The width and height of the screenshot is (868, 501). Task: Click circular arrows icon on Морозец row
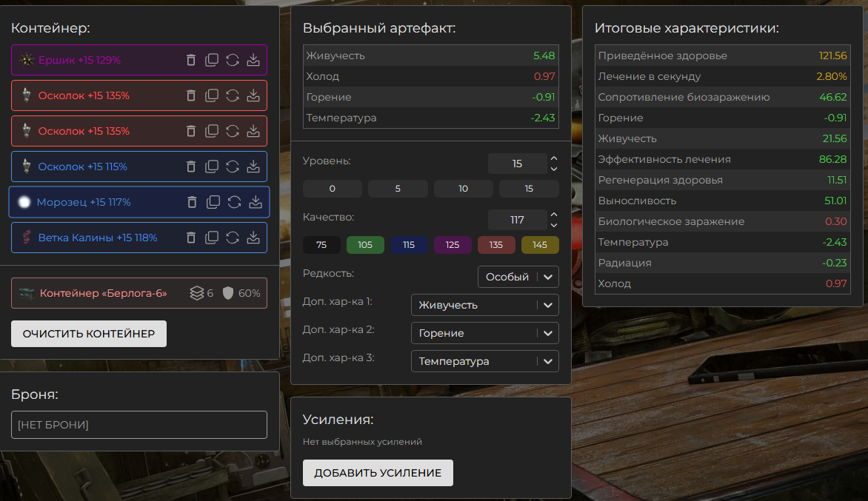pyautogui.click(x=234, y=202)
